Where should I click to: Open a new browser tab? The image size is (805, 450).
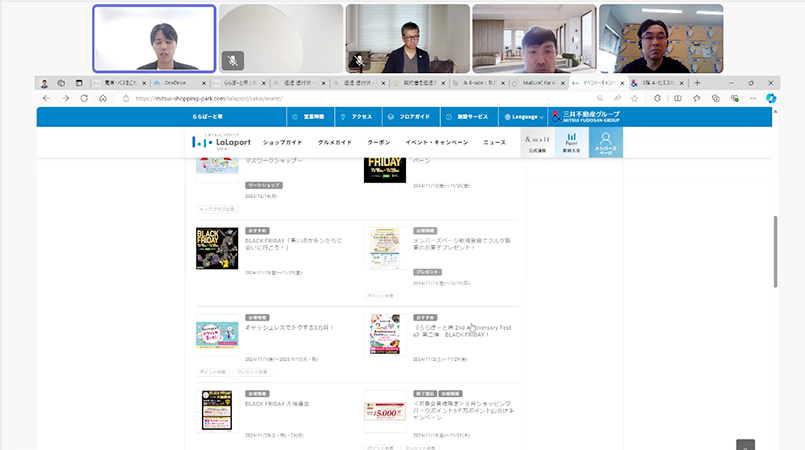(697, 83)
